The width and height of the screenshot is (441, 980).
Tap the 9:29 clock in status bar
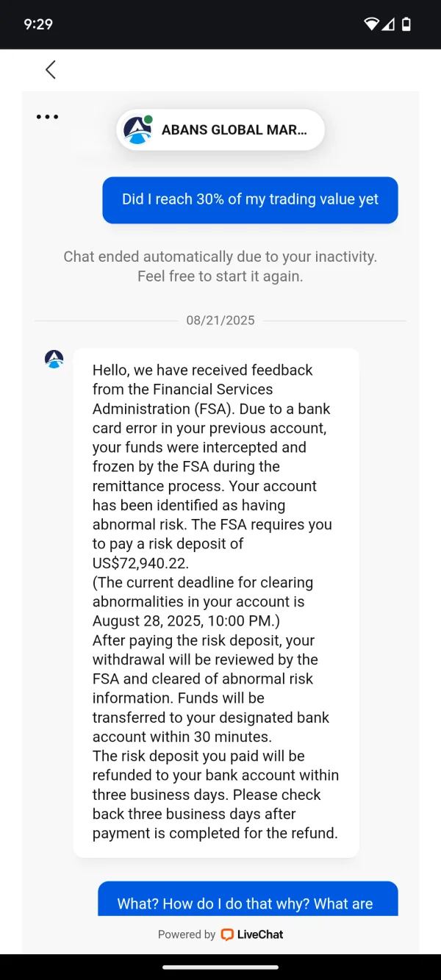point(38,24)
